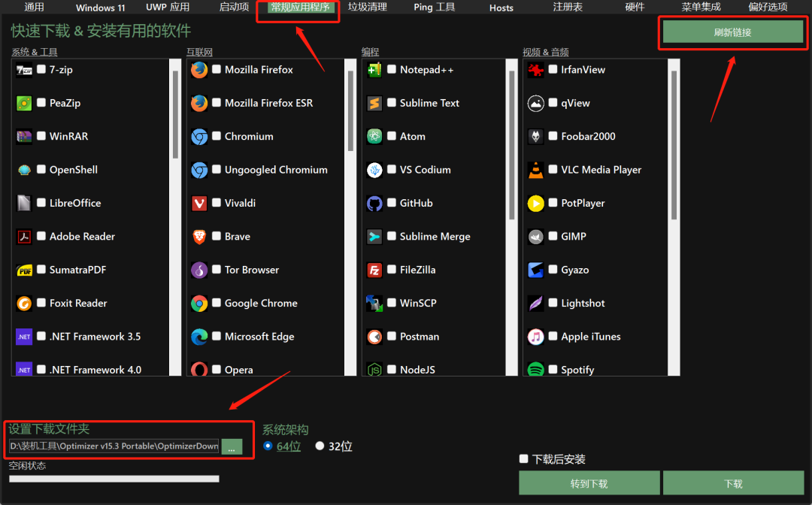Click the Google Chrome icon

(198, 303)
